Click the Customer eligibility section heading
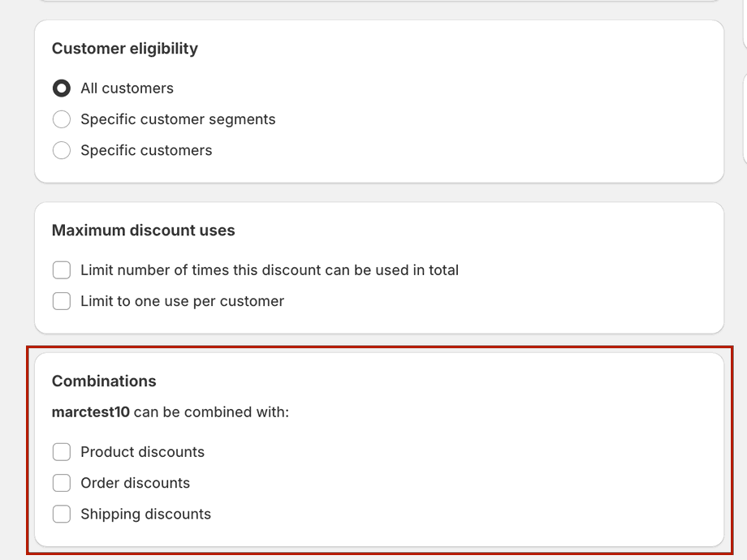 tap(125, 49)
